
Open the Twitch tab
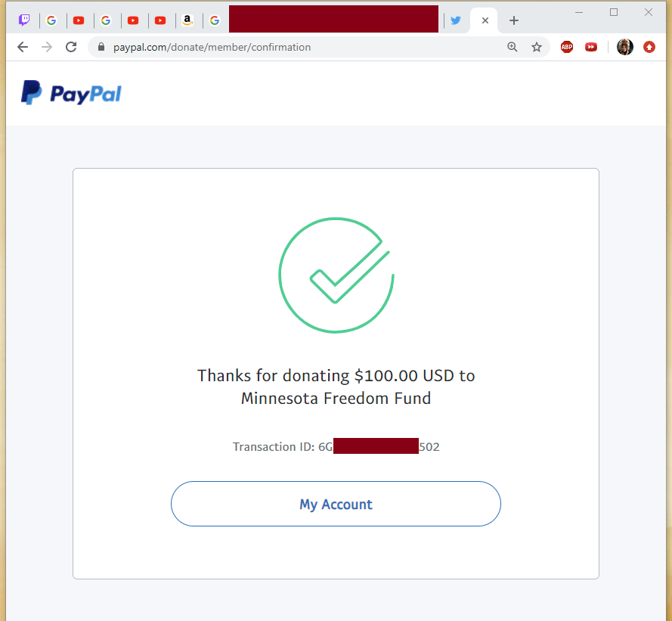pyautogui.click(x=24, y=20)
